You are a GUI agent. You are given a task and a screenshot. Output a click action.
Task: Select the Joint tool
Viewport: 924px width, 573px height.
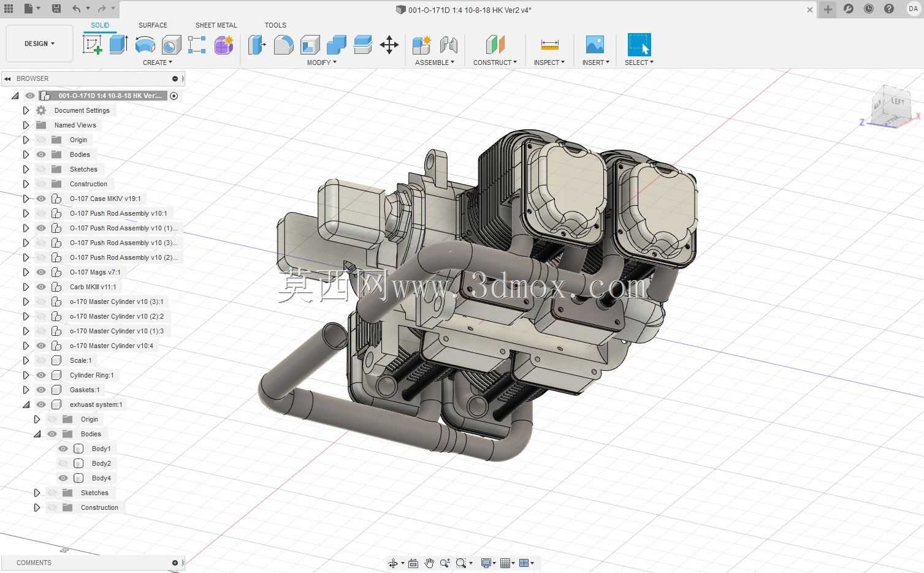449,45
